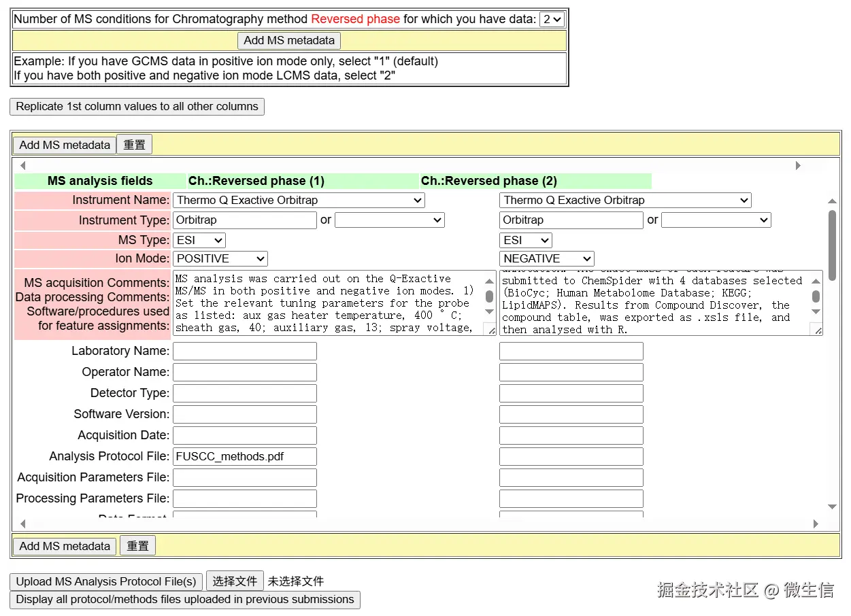Click Acquisition Date field in column (1)

[245, 436]
